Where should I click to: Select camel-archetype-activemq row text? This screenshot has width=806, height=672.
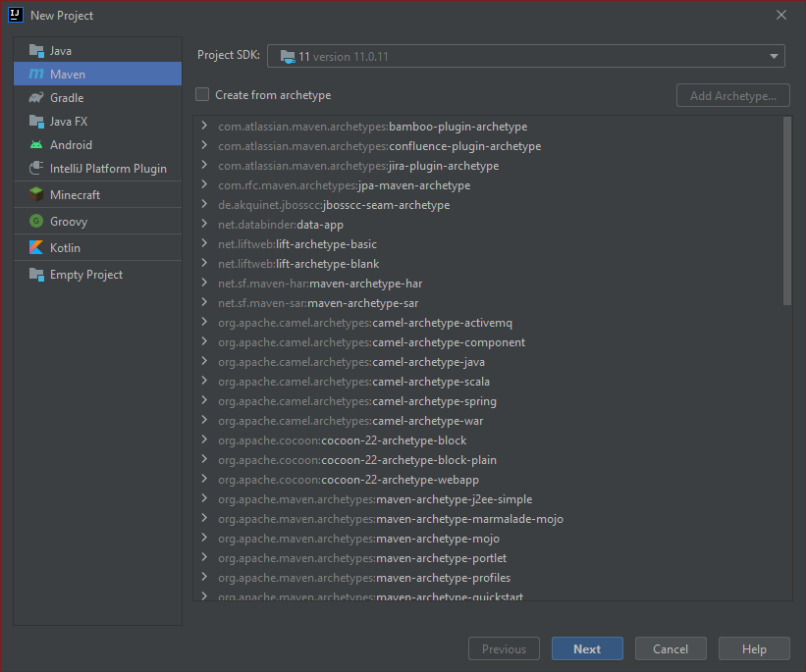point(365,323)
